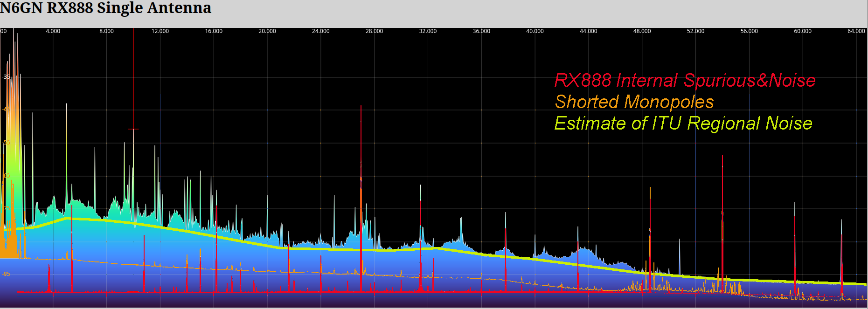This screenshot has height=309, width=868.
Task: Choose the 60.000 frequency axis label
Action: pyautogui.click(x=803, y=31)
